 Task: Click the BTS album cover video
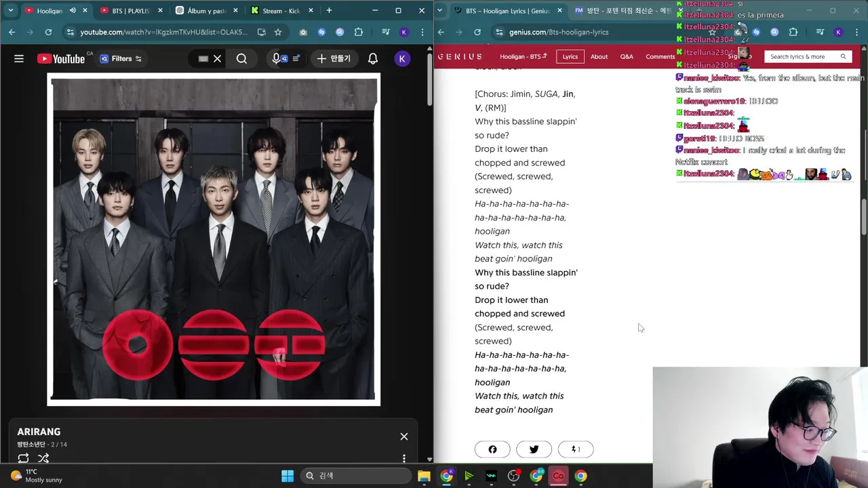[214, 239]
